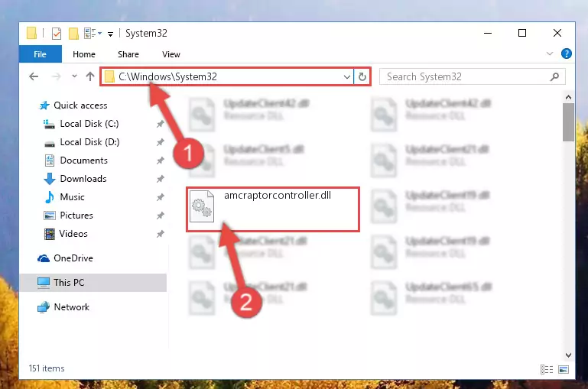
Task: Go back with the Back arrow
Action: [x=34, y=76]
